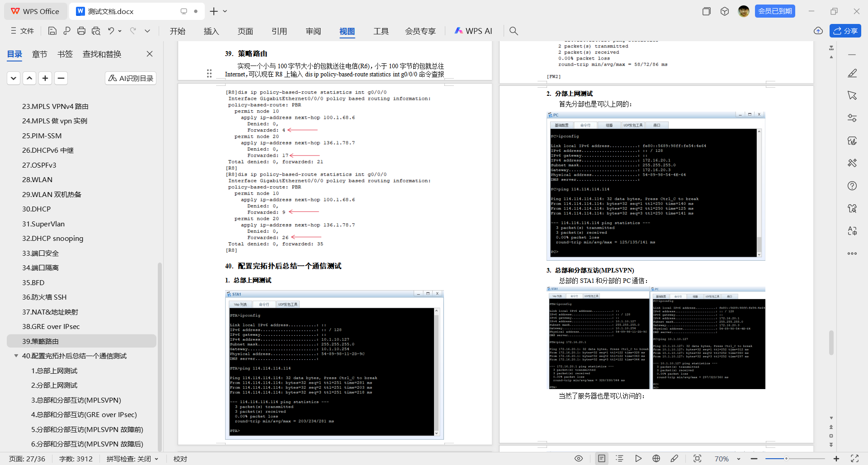
Task: Close the navigation pane
Action: (150, 54)
